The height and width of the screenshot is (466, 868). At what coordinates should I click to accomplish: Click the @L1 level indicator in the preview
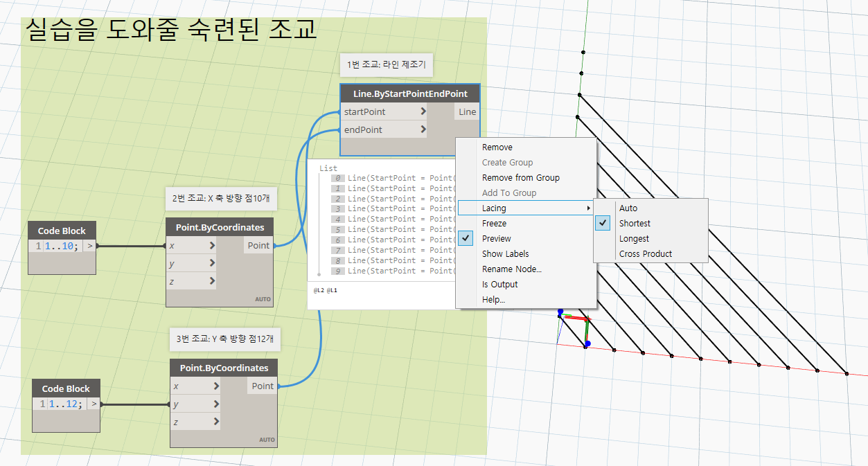tap(331, 290)
